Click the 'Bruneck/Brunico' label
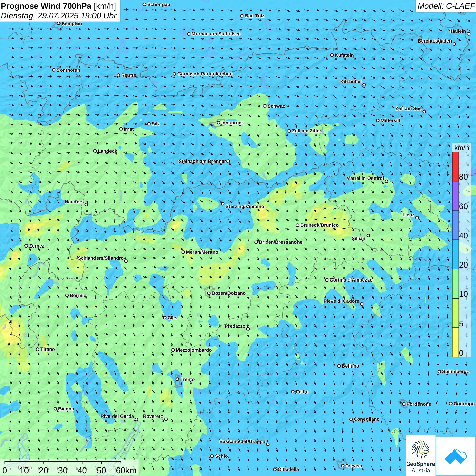Viewport: 476px width, 476px height. coord(319,225)
